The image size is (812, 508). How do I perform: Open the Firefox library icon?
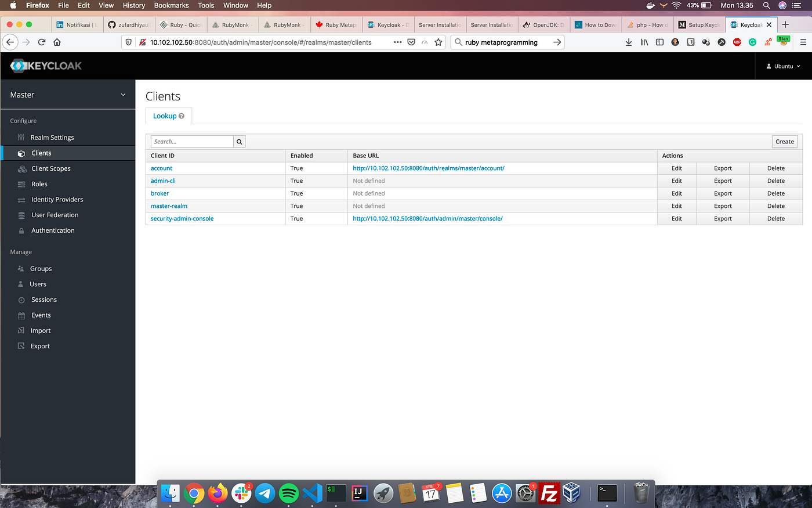point(644,42)
